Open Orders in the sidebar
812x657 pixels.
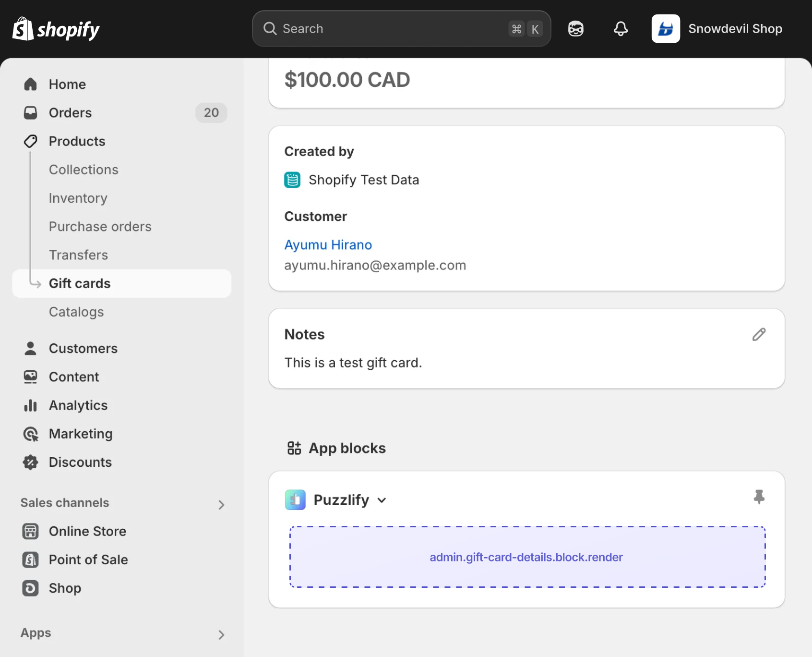pyautogui.click(x=122, y=113)
